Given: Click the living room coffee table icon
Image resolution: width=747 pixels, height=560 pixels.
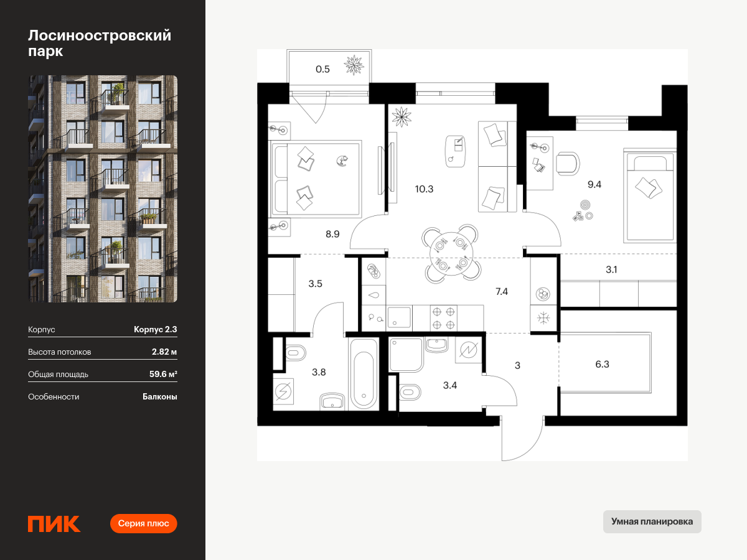Looking at the screenshot, I should [x=456, y=151].
